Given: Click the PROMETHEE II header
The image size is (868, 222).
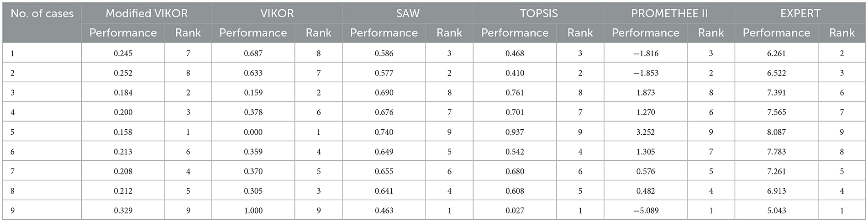Looking at the screenshot, I should (x=669, y=13).
